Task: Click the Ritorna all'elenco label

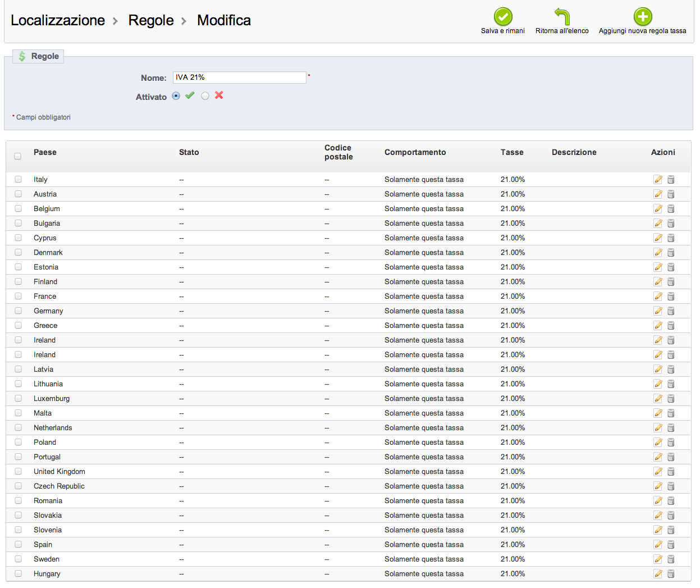Action: coord(562,31)
